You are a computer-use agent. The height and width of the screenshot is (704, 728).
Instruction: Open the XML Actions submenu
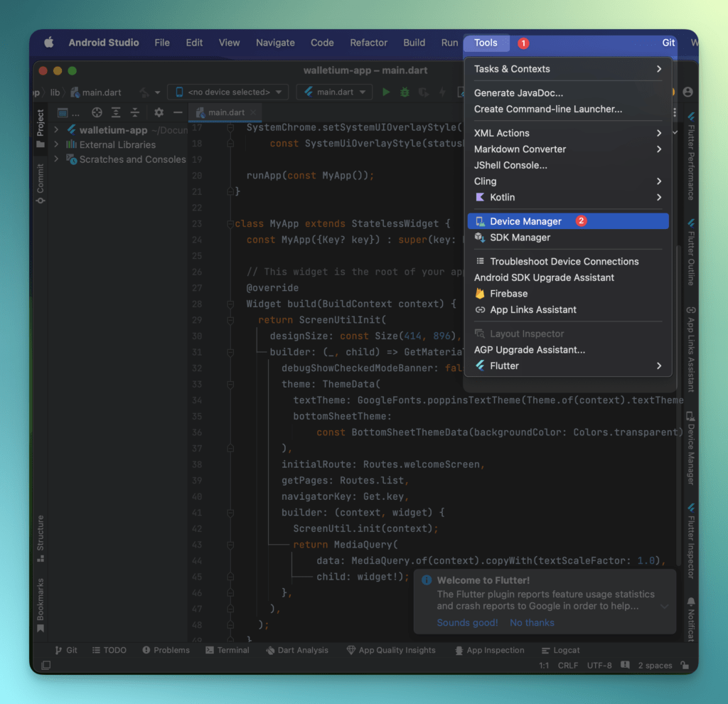(x=568, y=133)
